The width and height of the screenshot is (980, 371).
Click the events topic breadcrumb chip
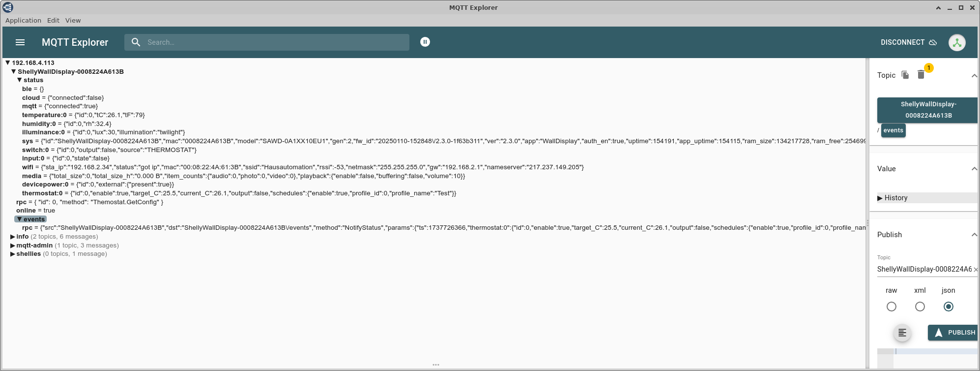893,130
